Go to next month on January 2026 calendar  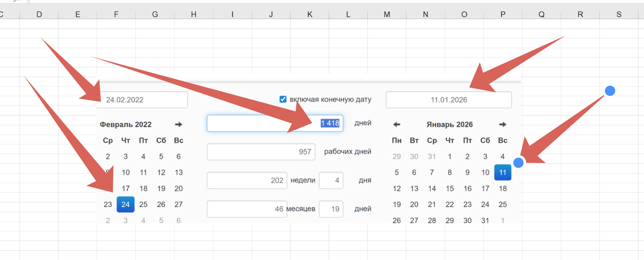(503, 124)
